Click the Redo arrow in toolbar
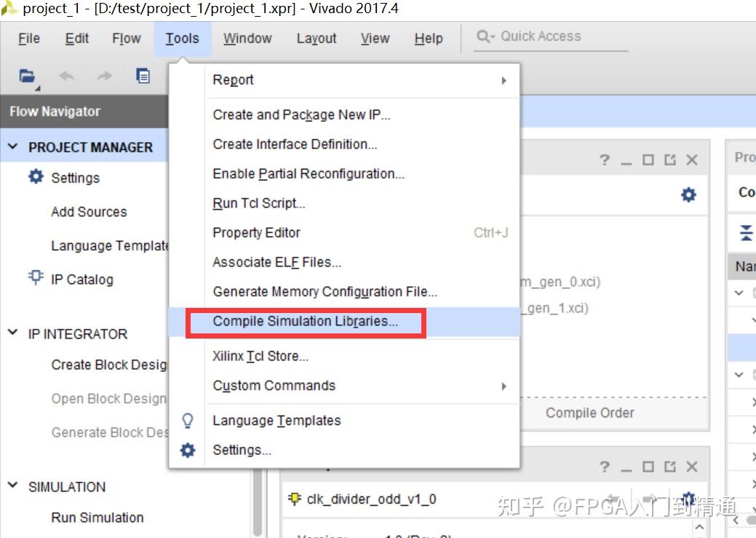 104,76
